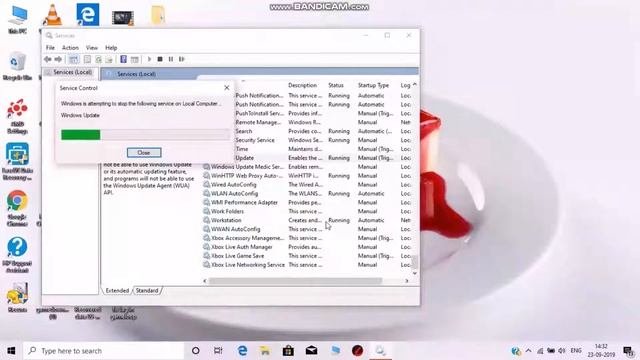This screenshot has height=360, width=640.
Task: Open Task View on the taskbar
Action: click(x=218, y=351)
